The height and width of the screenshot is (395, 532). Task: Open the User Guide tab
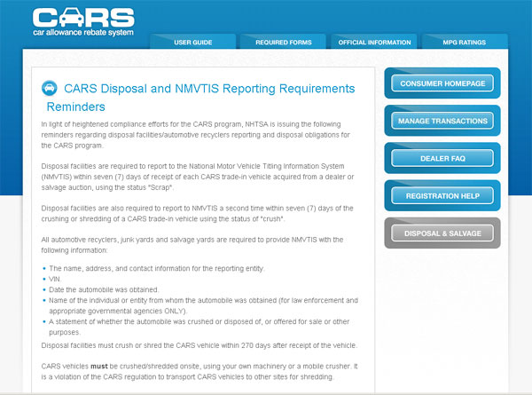point(192,42)
